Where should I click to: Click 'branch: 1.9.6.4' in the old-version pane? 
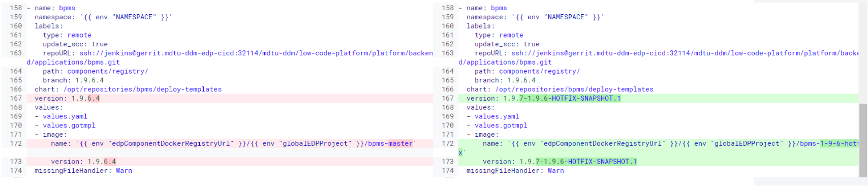point(73,80)
